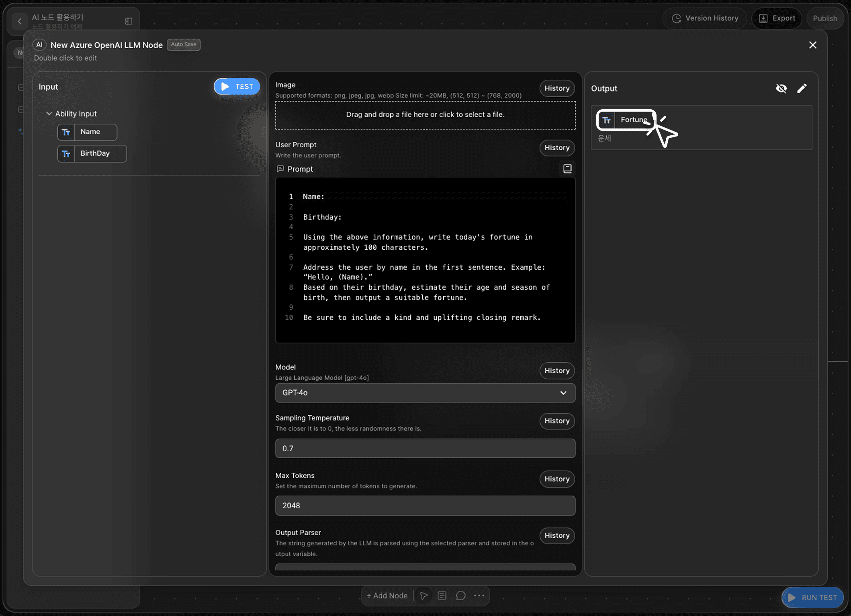Image resolution: width=851 pixels, height=616 pixels.
Task: Toggle the sidebar panel icon
Action: pos(129,21)
